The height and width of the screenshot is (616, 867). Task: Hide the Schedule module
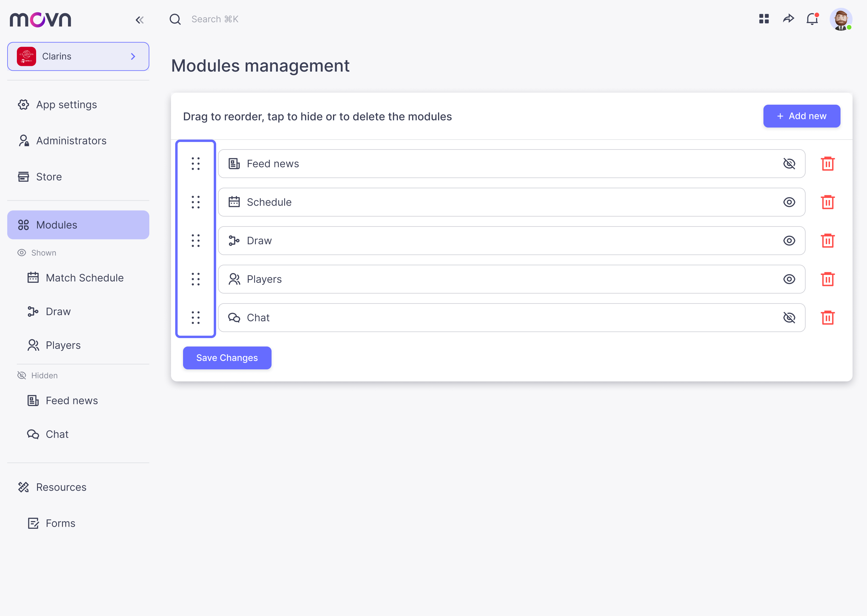click(789, 202)
